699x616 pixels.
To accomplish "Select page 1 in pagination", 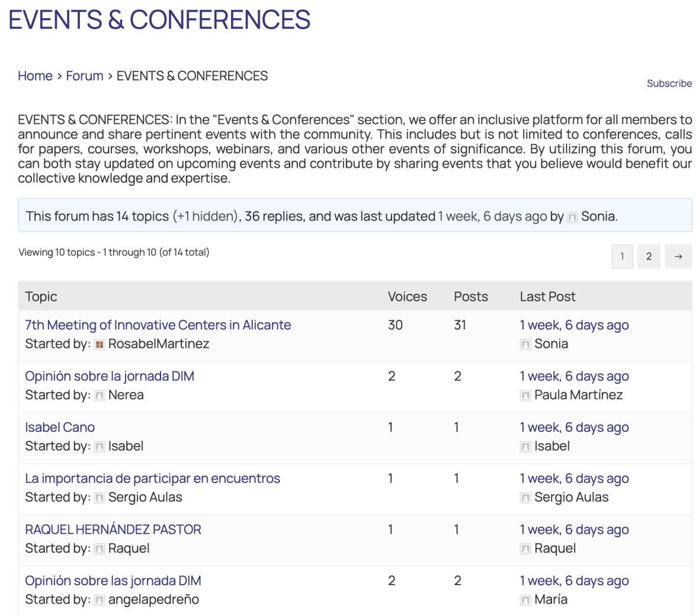I will click(622, 256).
